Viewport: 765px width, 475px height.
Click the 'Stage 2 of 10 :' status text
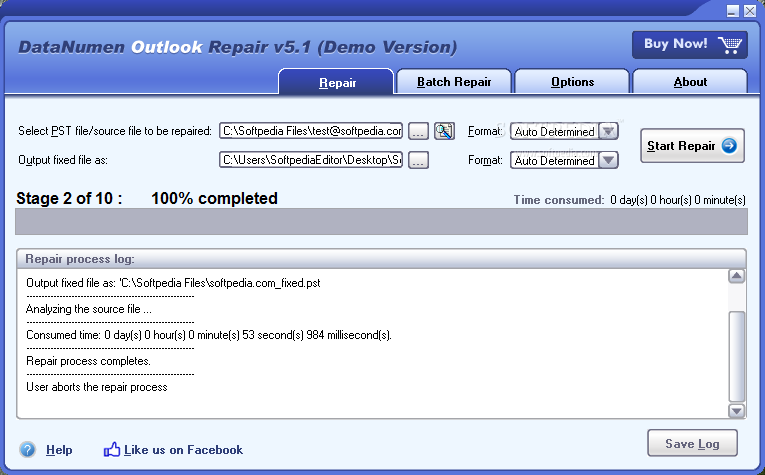[x=69, y=198]
